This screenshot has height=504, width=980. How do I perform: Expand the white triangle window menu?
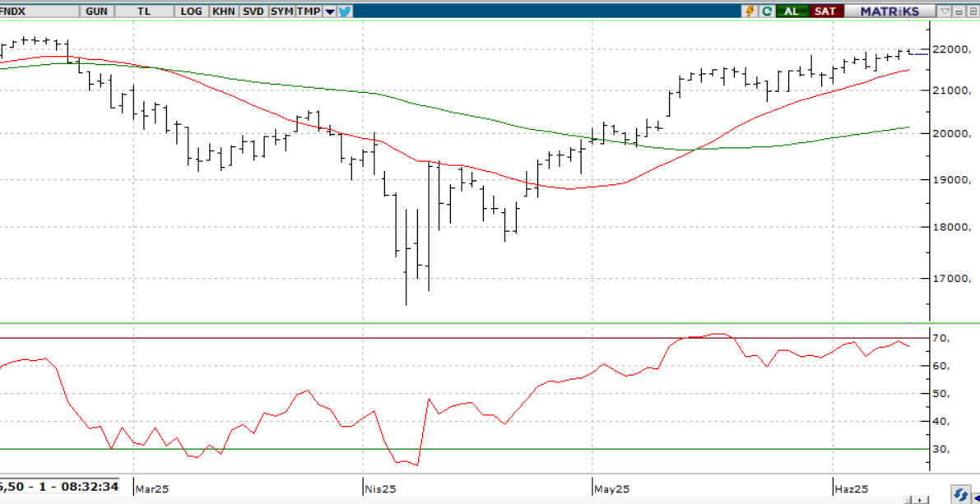[945, 12]
